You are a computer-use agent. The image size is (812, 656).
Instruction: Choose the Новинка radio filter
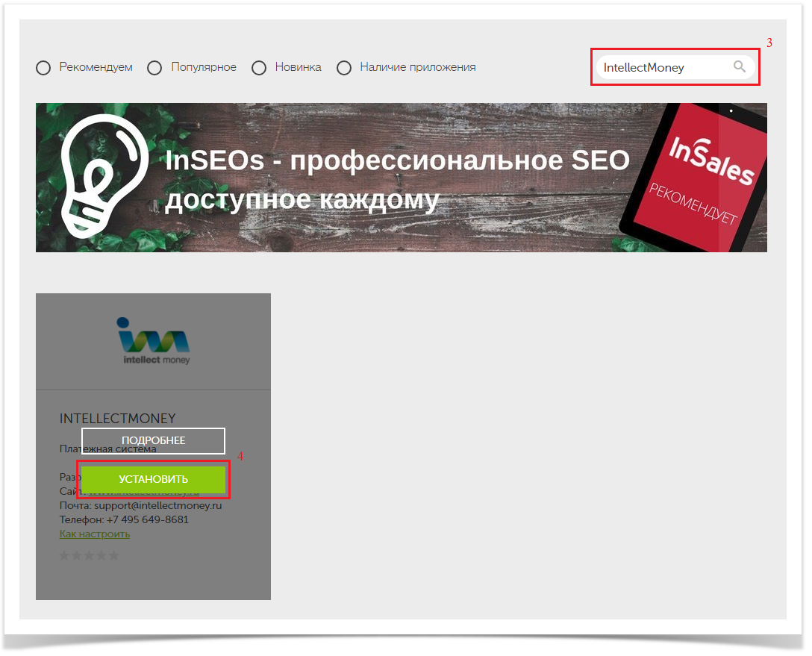[x=259, y=68]
